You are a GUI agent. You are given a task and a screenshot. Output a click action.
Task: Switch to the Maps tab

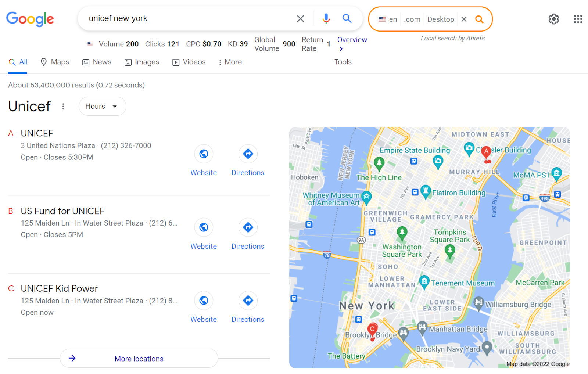point(55,62)
